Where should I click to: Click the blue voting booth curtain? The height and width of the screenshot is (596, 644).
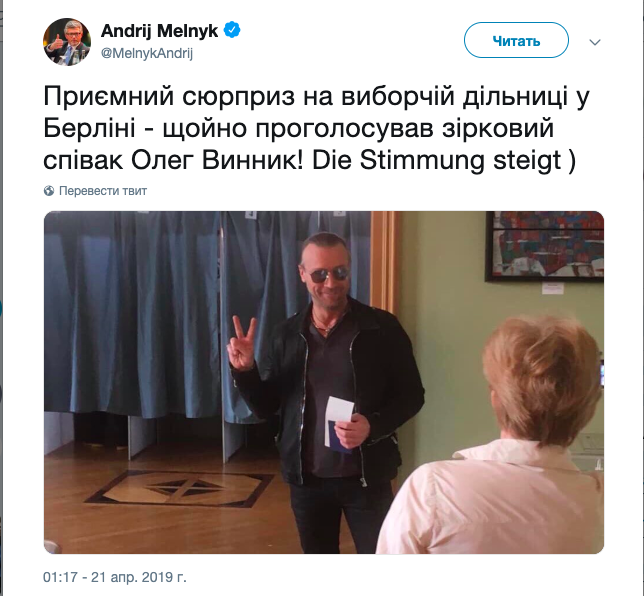(131, 312)
